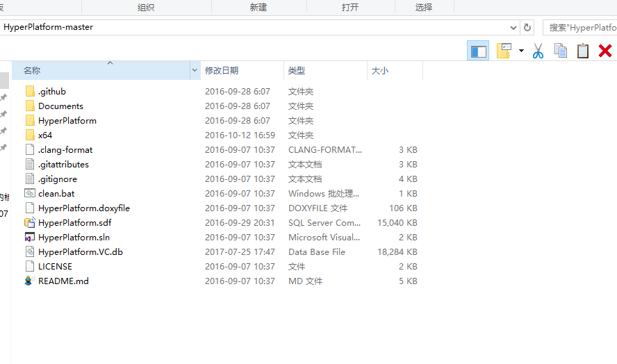Select the HyperPlatform folder name

pos(67,121)
